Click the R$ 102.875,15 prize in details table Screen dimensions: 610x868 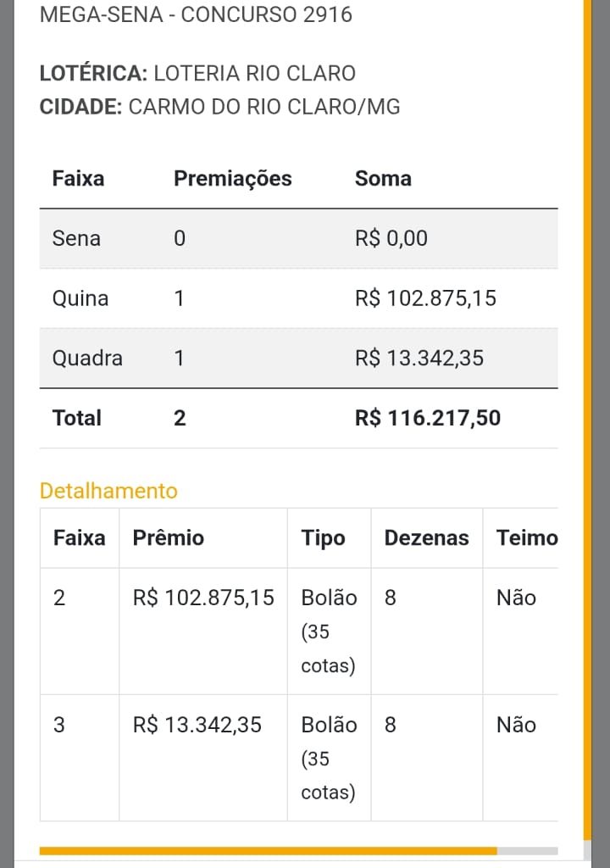203,598
